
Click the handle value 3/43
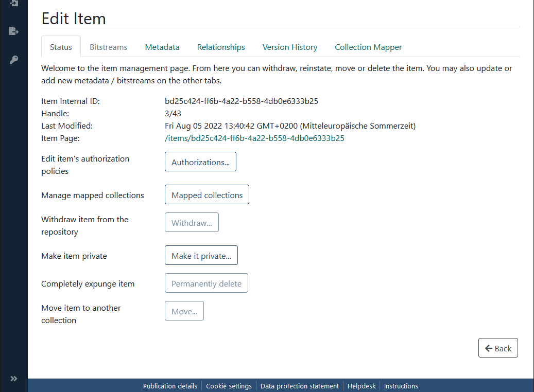pyautogui.click(x=173, y=113)
